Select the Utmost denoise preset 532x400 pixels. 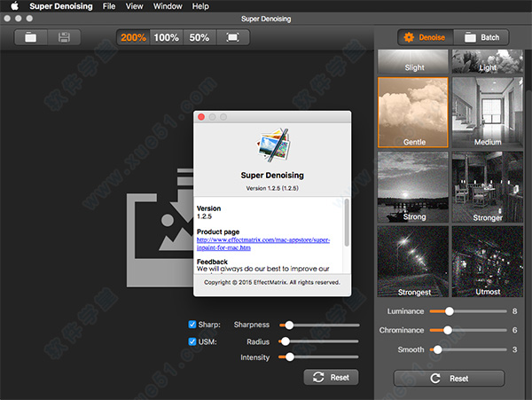coord(488,262)
